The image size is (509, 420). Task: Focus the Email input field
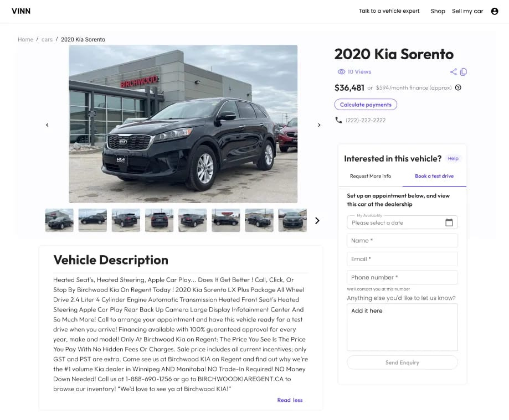pyautogui.click(x=402, y=259)
